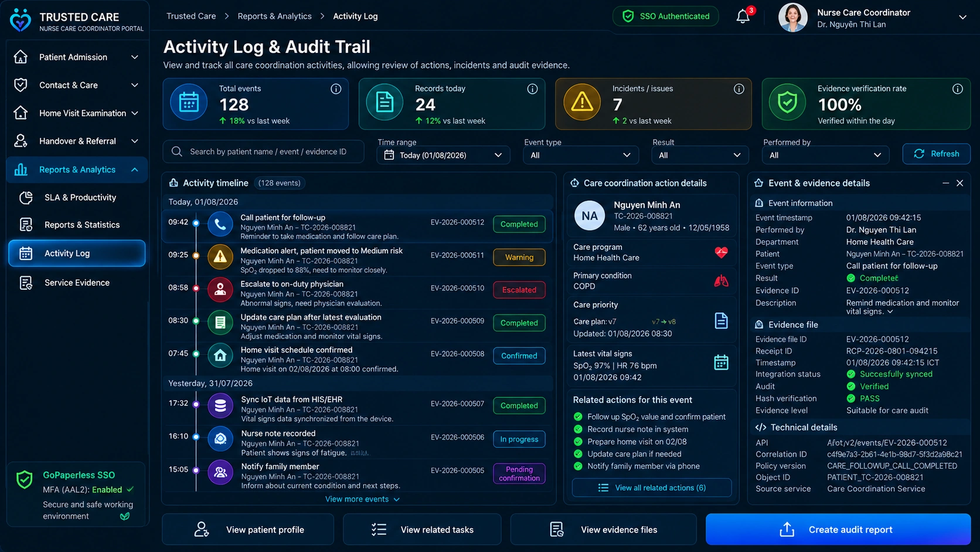Open the notifications bell
This screenshot has height=552, width=980.
pos(743,16)
